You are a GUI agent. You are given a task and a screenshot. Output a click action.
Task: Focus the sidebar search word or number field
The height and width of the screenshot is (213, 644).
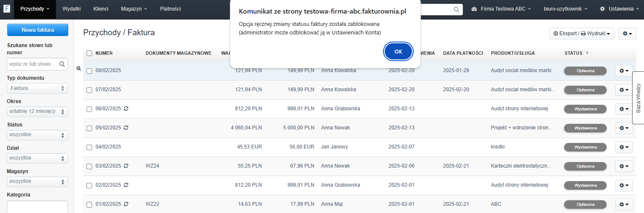coord(37,64)
